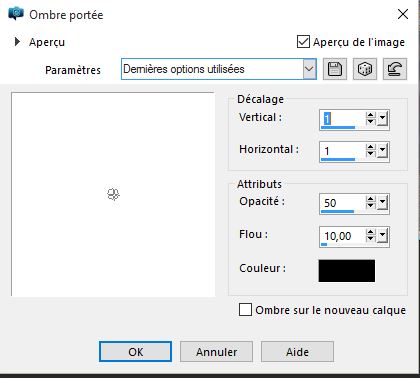Screen dimensions: 420x378
Task: Click the Annuler button
Action: pos(216,352)
